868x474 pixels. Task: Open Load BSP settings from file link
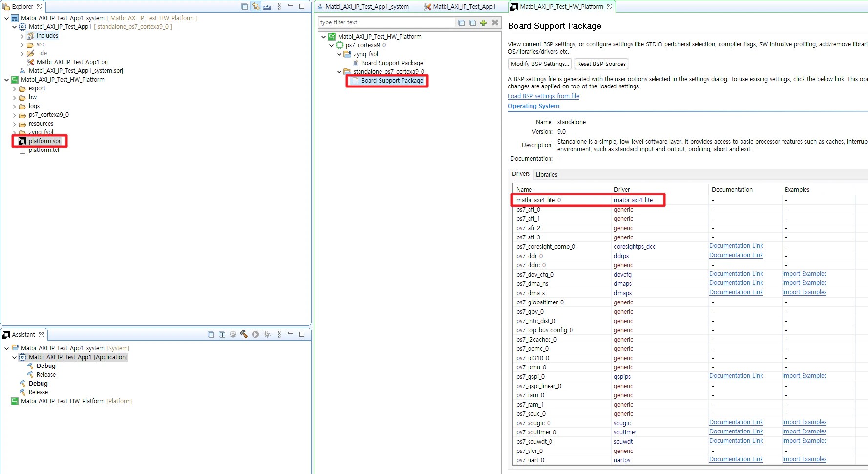(x=544, y=96)
